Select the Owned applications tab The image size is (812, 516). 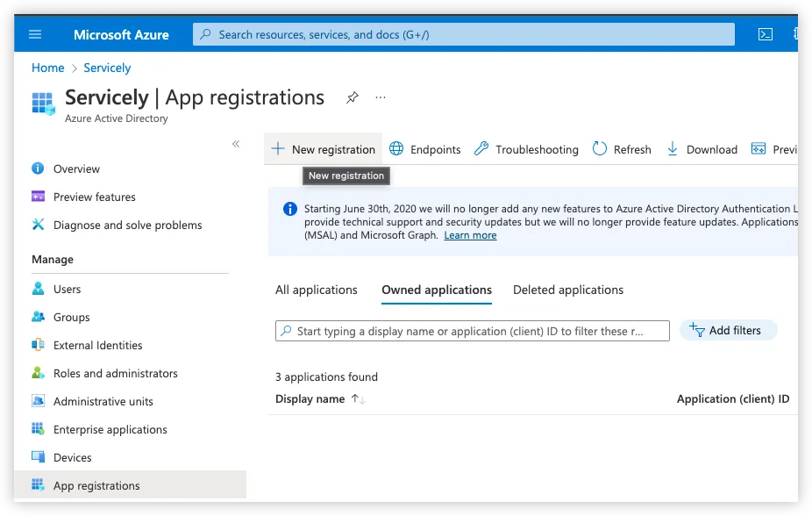[x=437, y=290]
